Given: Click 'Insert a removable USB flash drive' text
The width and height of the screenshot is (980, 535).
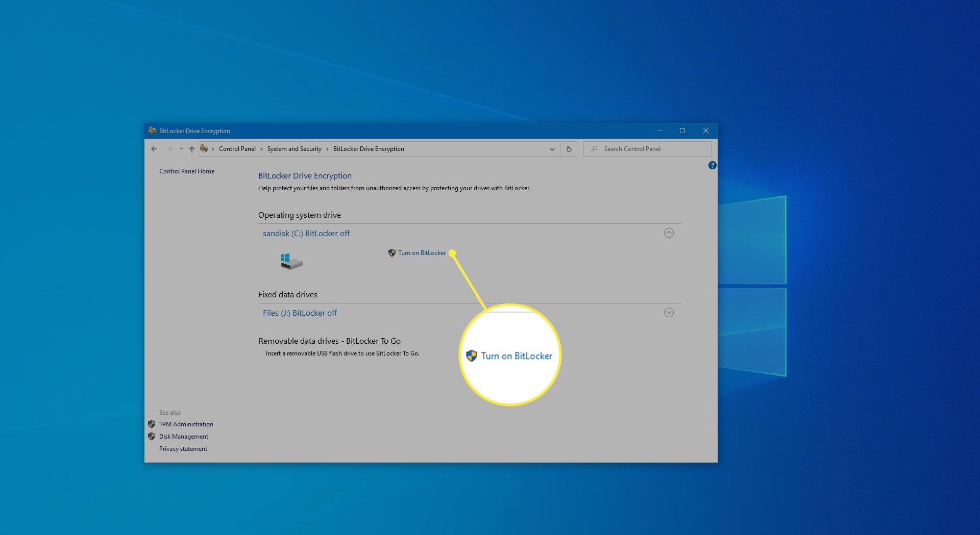Looking at the screenshot, I should 342,353.
